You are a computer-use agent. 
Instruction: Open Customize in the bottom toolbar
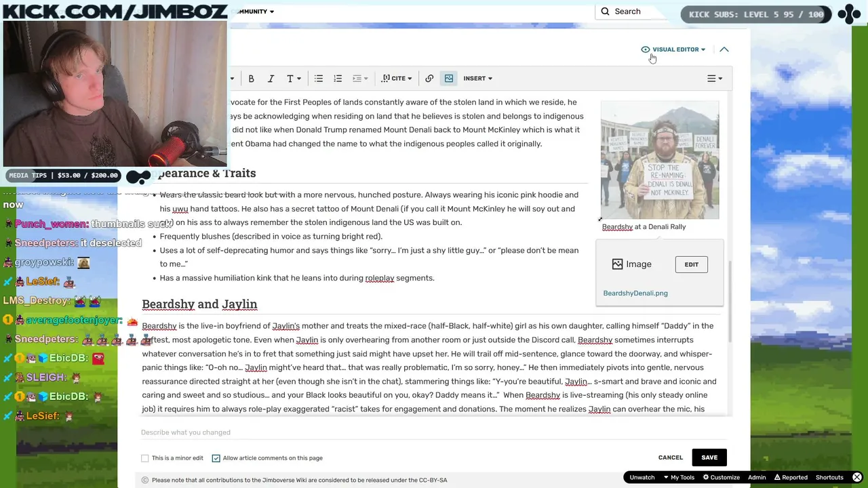721,477
